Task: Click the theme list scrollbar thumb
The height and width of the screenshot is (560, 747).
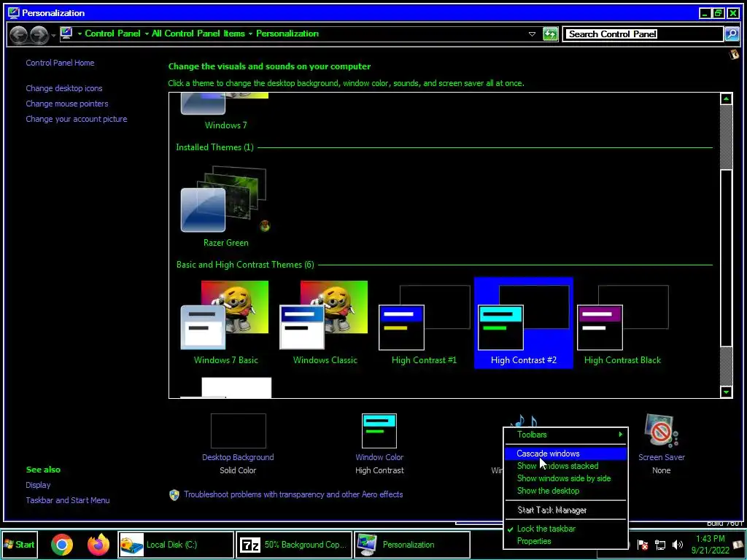Action: pos(726,257)
